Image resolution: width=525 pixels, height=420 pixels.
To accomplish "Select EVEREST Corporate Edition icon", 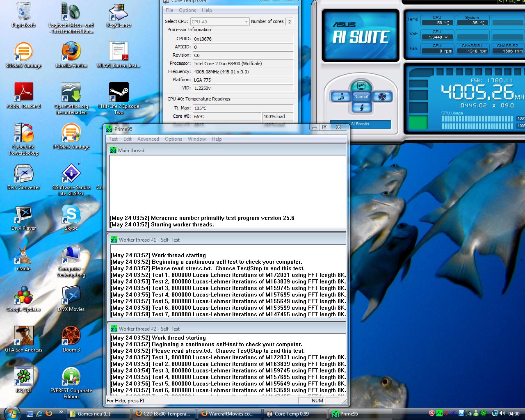I will [71, 383].
